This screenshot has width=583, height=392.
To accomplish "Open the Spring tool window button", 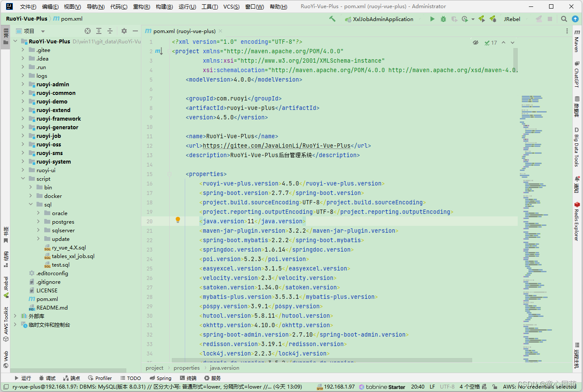I will (x=161, y=378).
